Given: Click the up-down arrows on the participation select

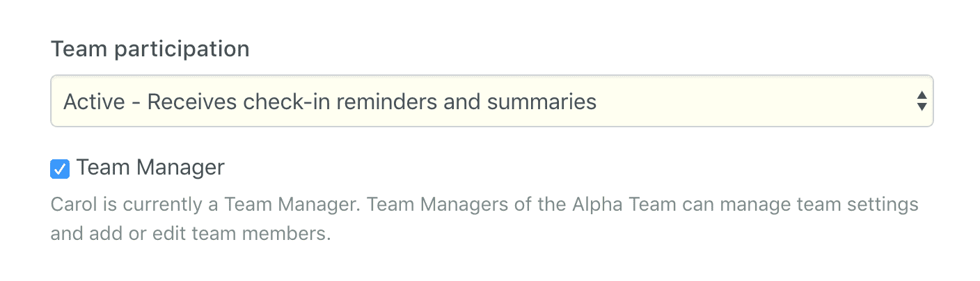Looking at the screenshot, I should point(921,102).
